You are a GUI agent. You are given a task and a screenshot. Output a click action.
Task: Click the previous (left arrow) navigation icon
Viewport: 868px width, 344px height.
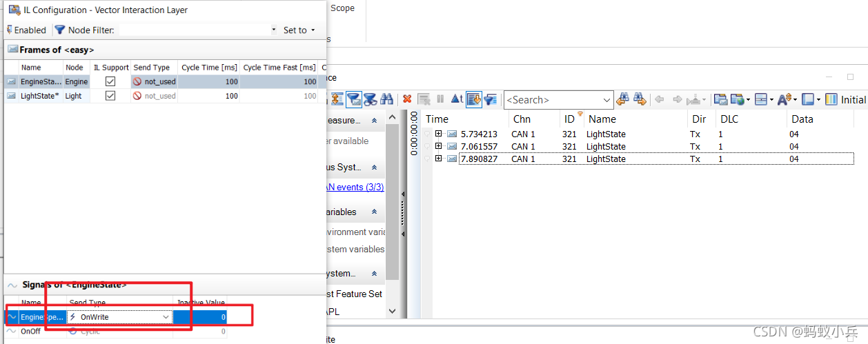pyautogui.click(x=659, y=99)
